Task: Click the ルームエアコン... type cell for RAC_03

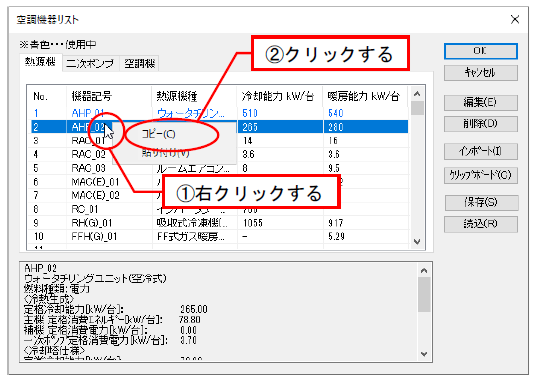Action: tap(193, 168)
